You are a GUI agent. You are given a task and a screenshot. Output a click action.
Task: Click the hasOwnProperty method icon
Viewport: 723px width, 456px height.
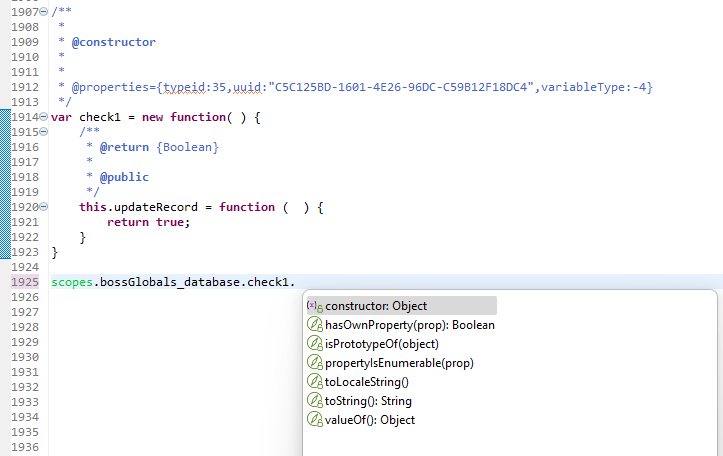(314, 325)
